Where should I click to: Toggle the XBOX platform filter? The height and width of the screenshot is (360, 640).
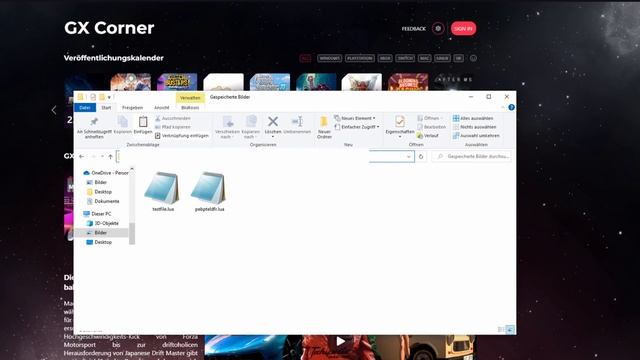pos(385,58)
